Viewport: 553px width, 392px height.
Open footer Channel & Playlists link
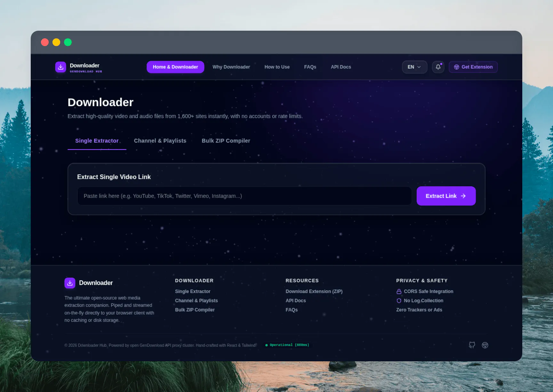[x=196, y=301]
